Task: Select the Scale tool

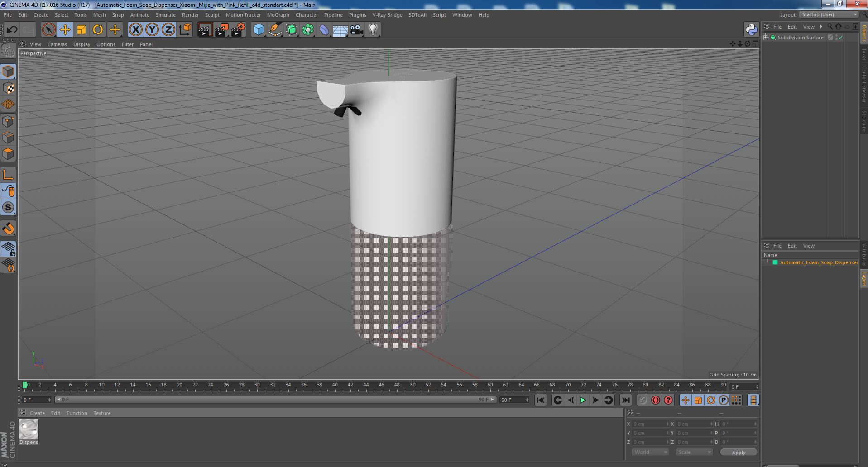Action: (82, 30)
